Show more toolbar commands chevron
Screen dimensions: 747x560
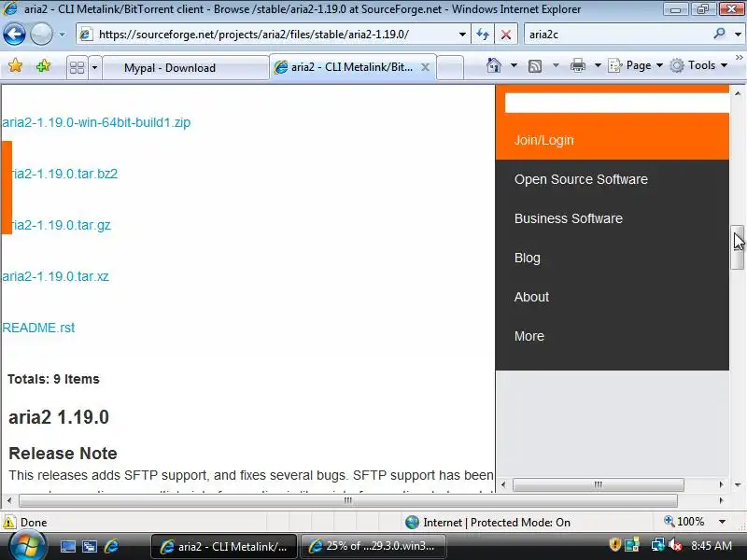pos(739,57)
